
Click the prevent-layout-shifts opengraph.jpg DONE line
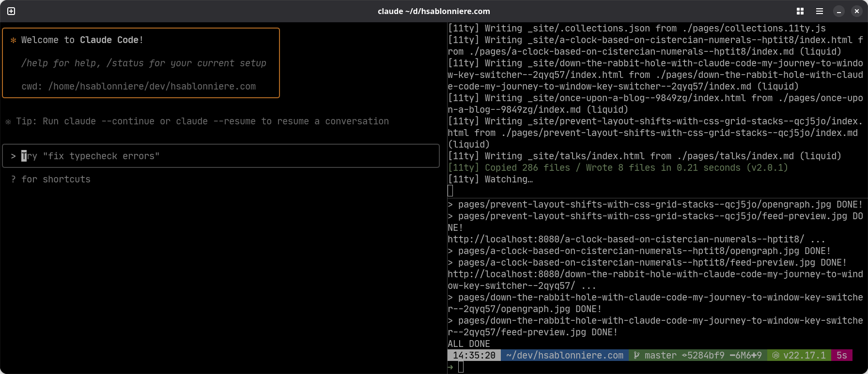click(655, 204)
